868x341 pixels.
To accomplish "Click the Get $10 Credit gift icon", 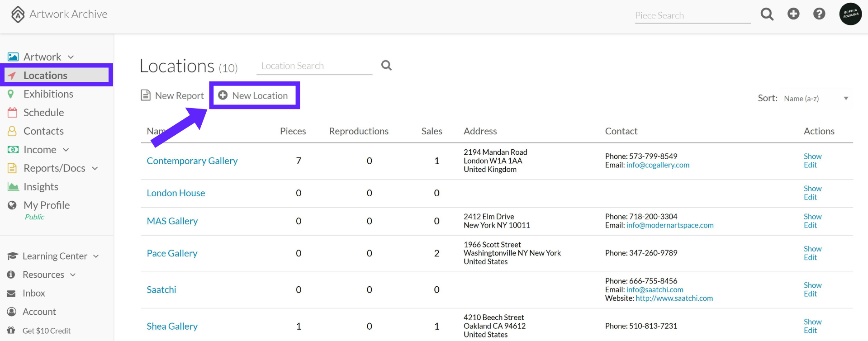I will pos(11,330).
